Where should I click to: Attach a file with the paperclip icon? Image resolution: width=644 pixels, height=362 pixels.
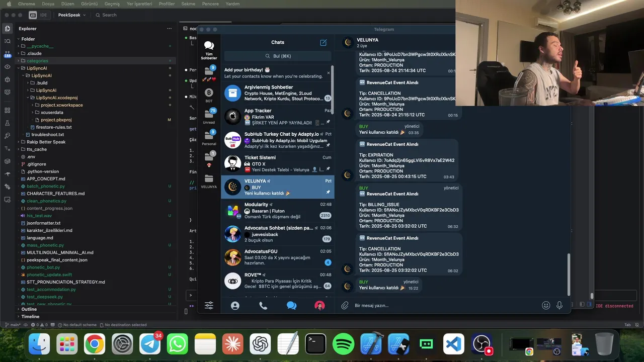click(345, 305)
